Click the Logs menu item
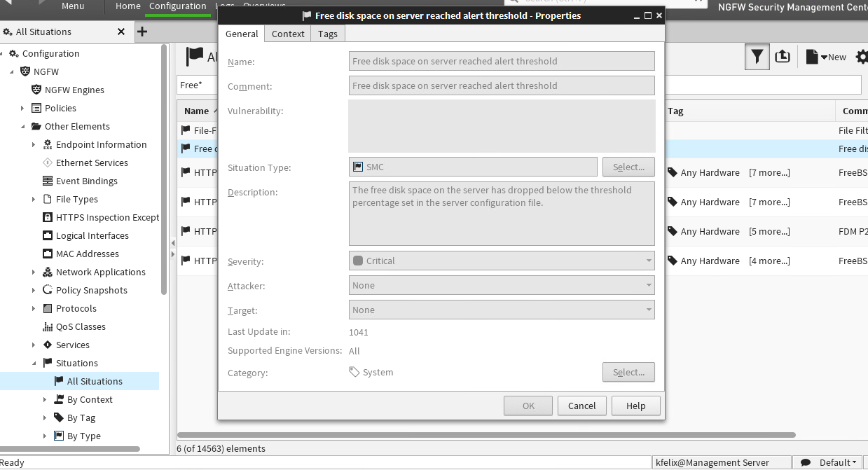This screenshot has height=470, width=868. [225, 6]
